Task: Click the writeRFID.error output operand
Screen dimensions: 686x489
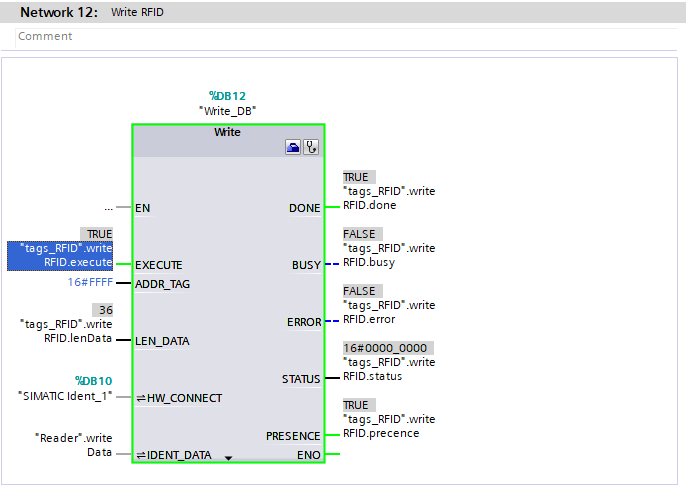Action: pos(388,312)
